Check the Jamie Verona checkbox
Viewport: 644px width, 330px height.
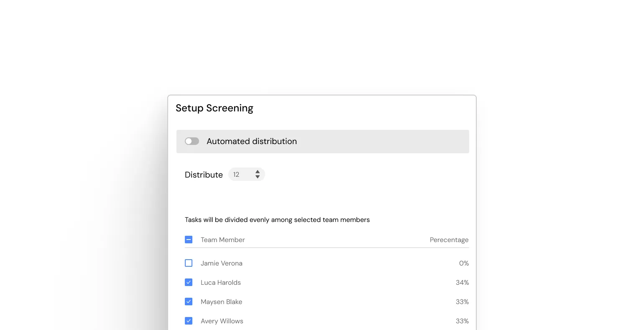(x=189, y=263)
